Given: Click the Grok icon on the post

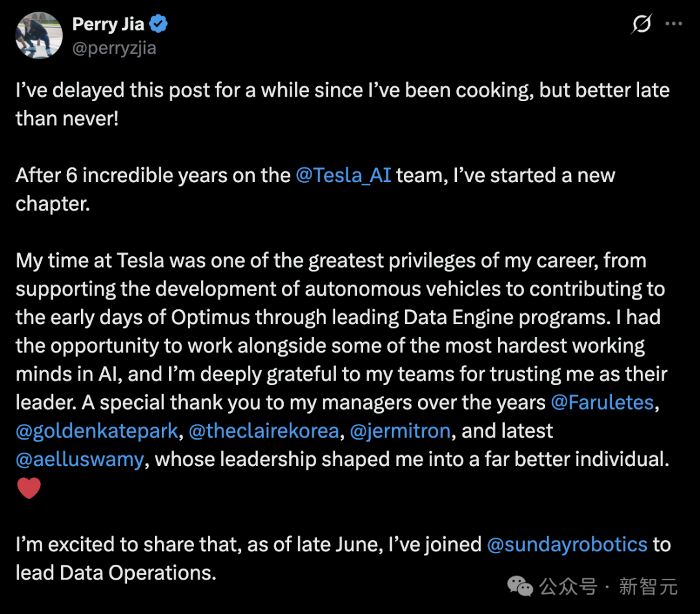Looking at the screenshot, I should 642,25.
